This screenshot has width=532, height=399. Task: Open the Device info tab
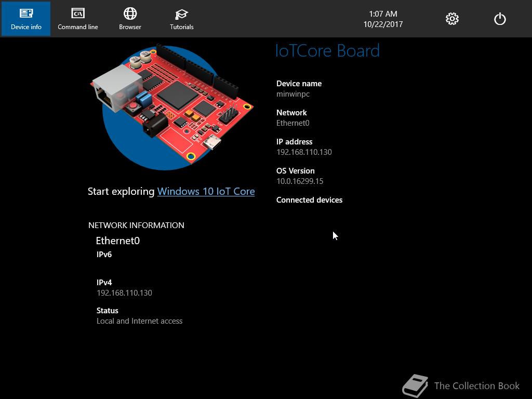pyautogui.click(x=26, y=19)
